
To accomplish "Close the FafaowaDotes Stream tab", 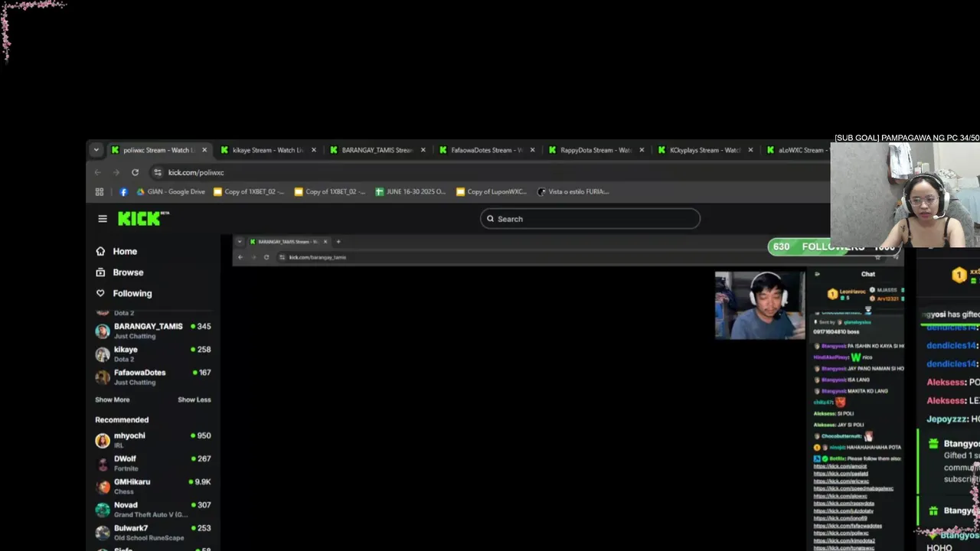I will [533, 150].
